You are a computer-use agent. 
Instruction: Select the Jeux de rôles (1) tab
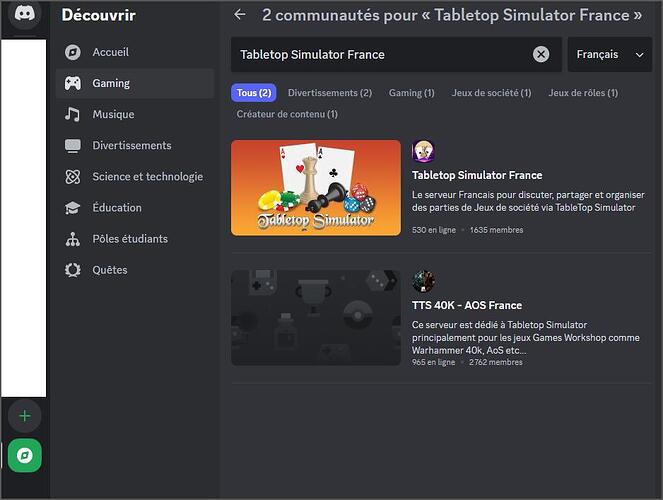583,93
